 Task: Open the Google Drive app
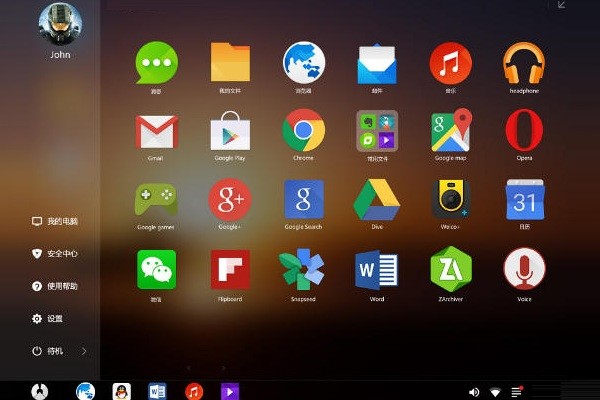(377, 199)
